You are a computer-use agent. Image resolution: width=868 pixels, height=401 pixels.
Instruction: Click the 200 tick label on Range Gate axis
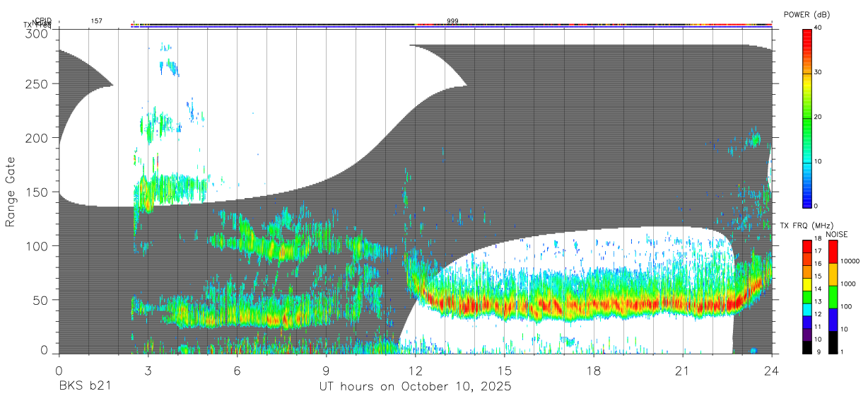tap(37, 138)
